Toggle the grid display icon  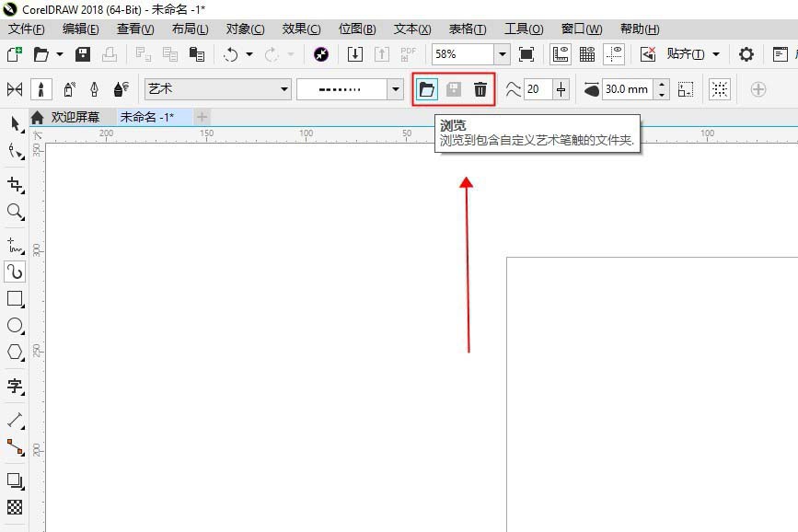pos(587,54)
